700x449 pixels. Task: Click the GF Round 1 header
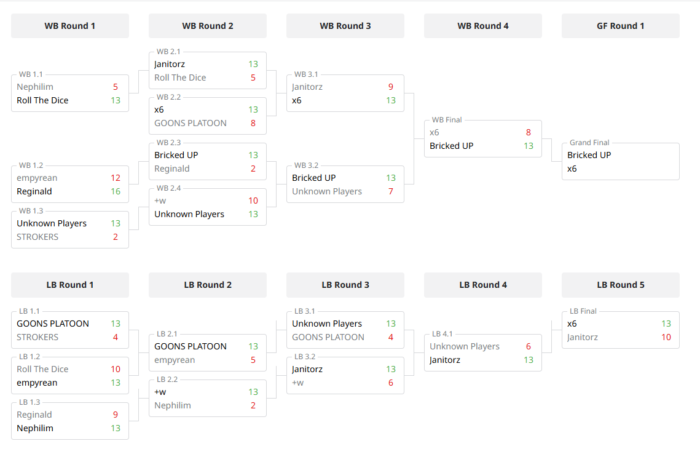[x=621, y=26]
